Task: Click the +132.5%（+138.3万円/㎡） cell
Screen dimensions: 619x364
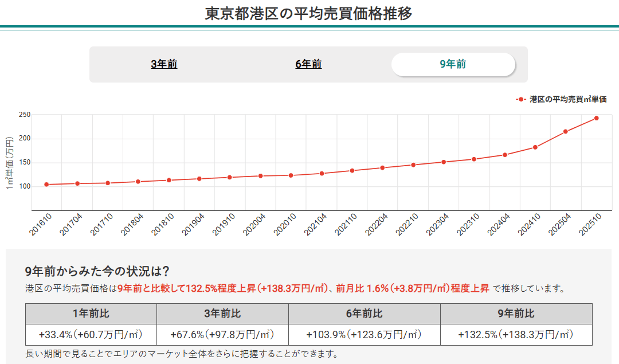Action: 516,332
